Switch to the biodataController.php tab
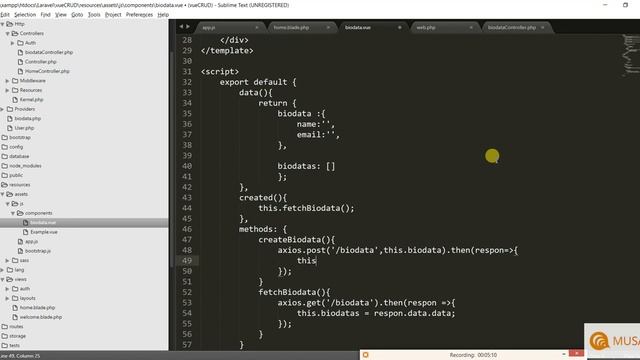This screenshot has height=360, width=640. click(x=511, y=27)
